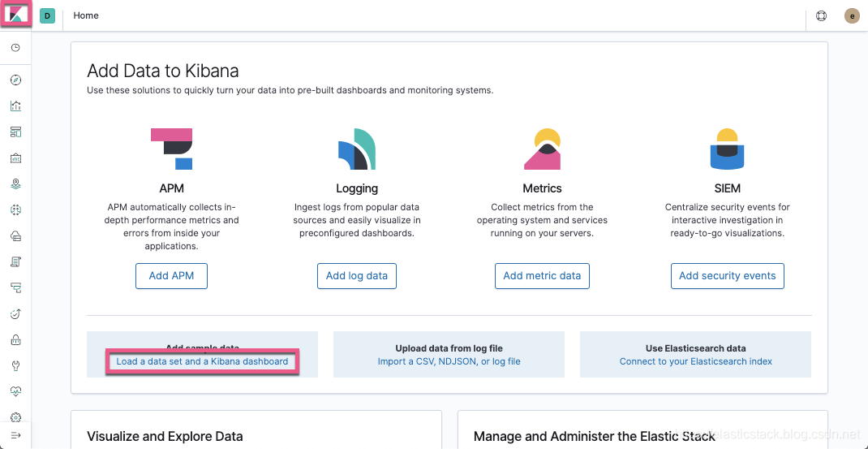Select the Add Data to Kibana heading
Viewport: 868px width, 449px height.
coord(163,71)
